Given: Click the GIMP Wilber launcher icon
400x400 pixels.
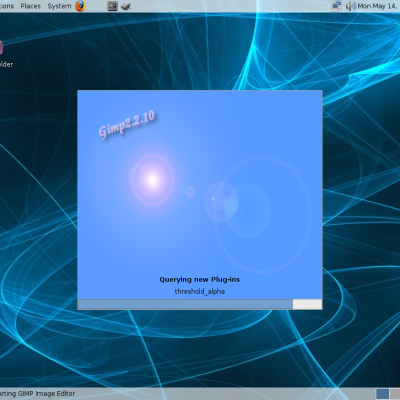Looking at the screenshot, I should pos(126,6).
